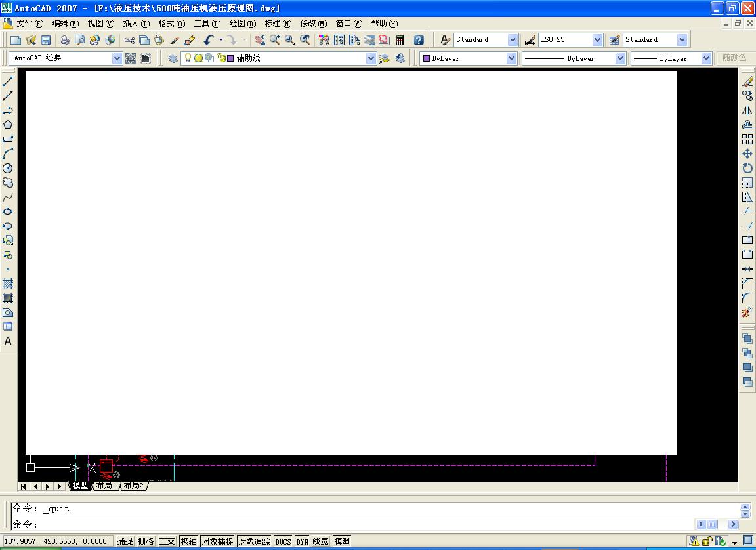The height and width of the screenshot is (550, 756).
Task: Select the Circle tool
Action: (x=8, y=168)
